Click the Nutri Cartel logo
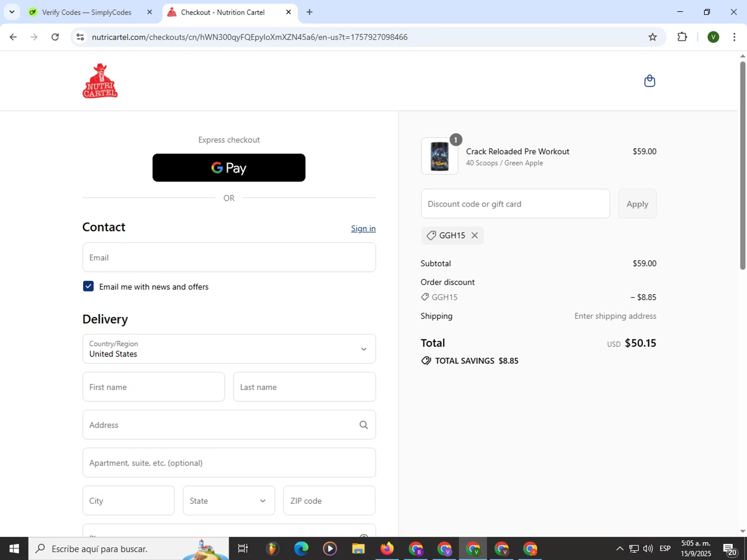The height and width of the screenshot is (560, 747). 100,81
